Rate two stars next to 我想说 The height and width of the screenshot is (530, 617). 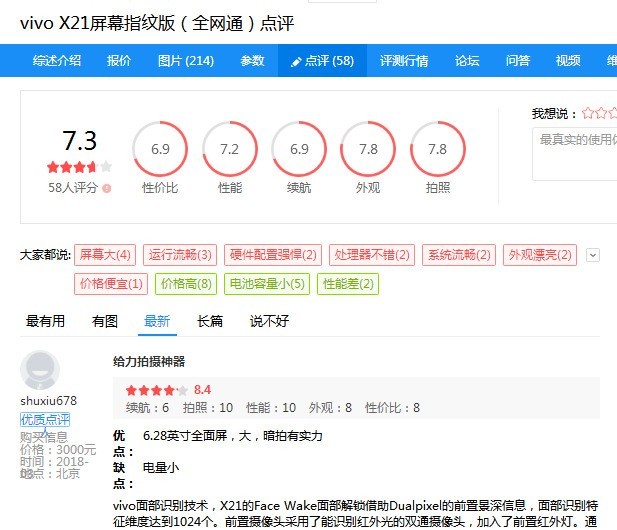point(601,113)
